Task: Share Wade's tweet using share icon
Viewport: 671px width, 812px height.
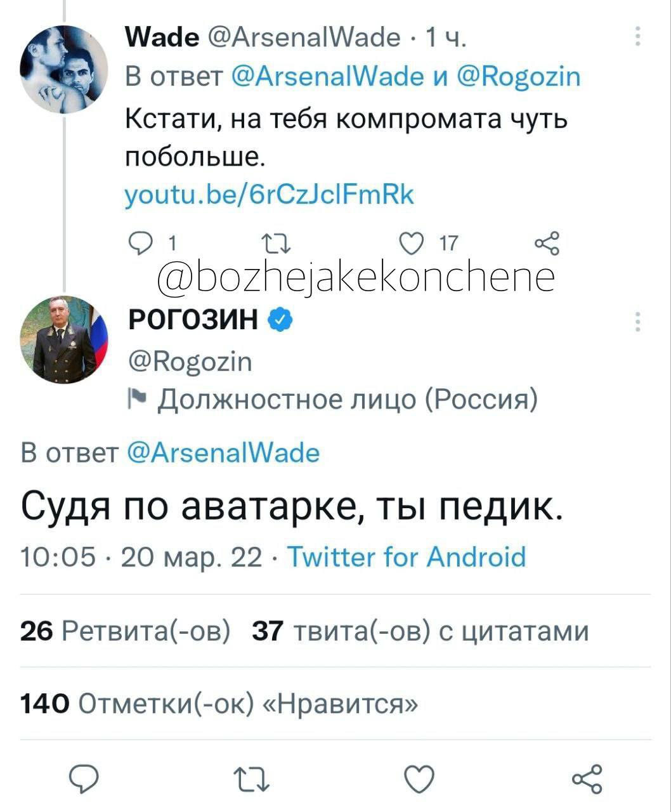Action: 547,243
